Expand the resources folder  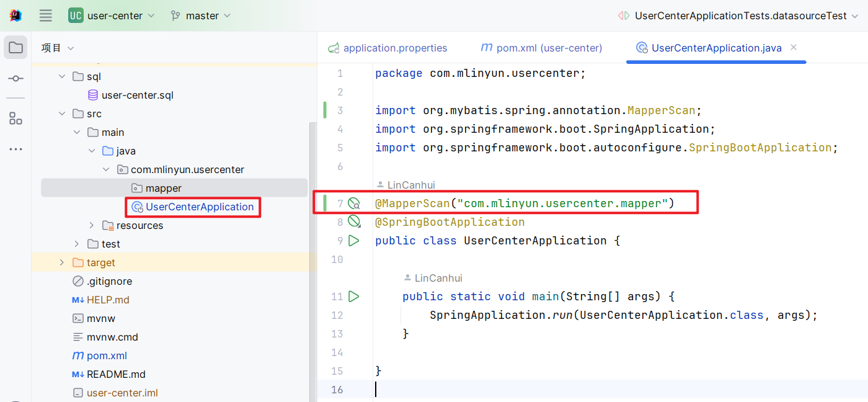click(x=92, y=225)
